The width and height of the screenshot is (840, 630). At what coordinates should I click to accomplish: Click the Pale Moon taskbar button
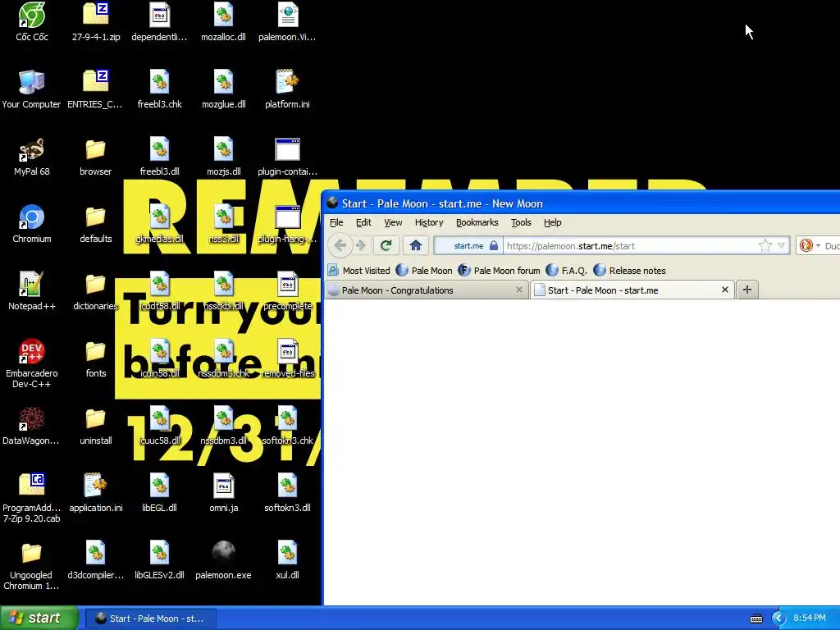pyautogui.click(x=151, y=619)
